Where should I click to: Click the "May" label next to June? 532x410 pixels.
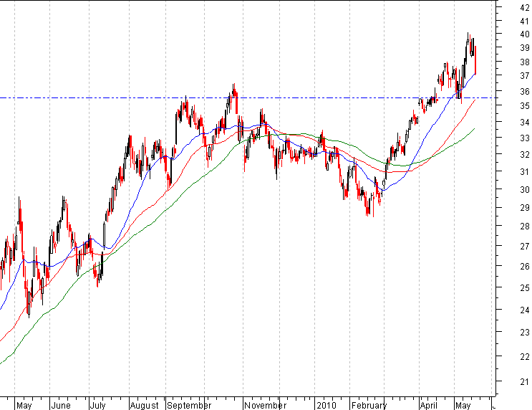(x=24, y=405)
